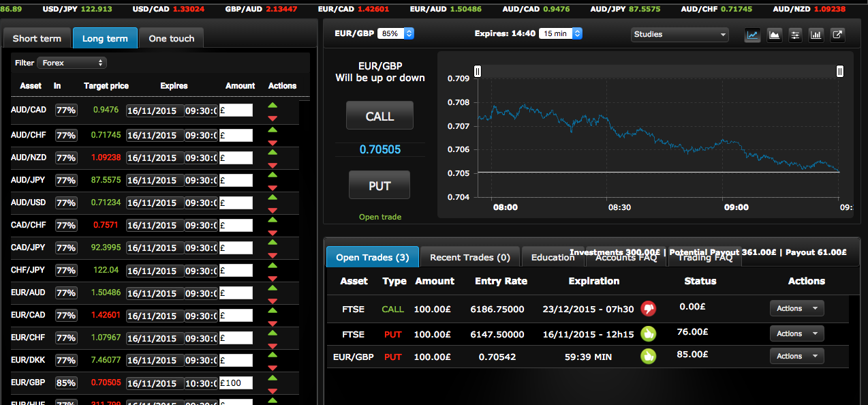The image size is (868, 405).
Task: Open the Forex filter dropdown
Action: click(72, 62)
